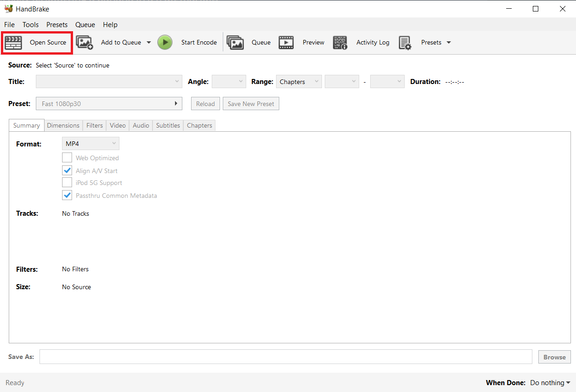Enable Web Optimized output
Image resolution: width=576 pixels, height=392 pixels.
point(67,157)
